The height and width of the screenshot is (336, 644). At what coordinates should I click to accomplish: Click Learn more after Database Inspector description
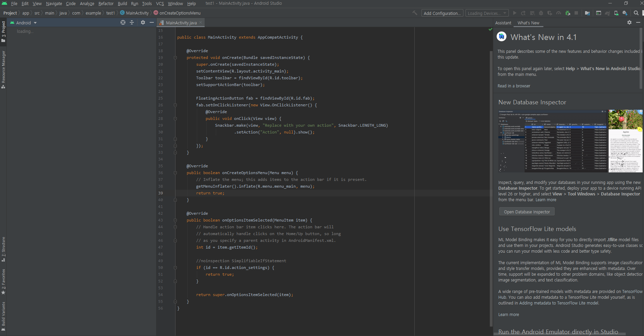(546, 199)
